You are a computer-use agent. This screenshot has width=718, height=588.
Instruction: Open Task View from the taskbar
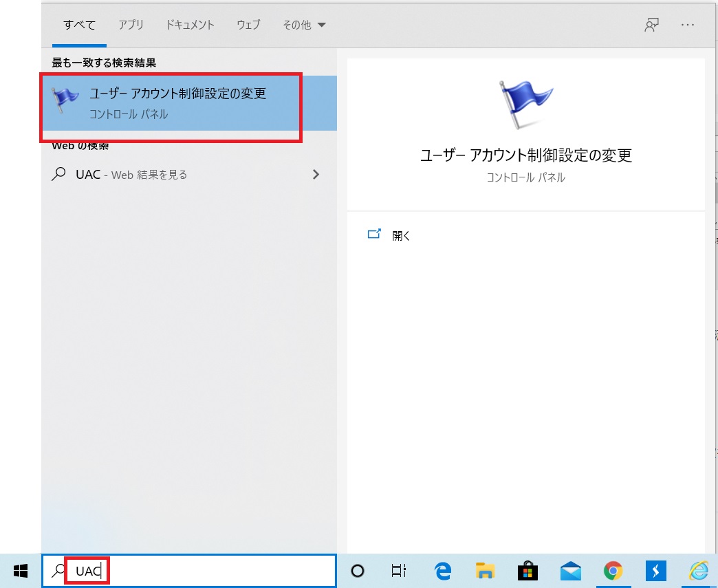click(x=400, y=571)
